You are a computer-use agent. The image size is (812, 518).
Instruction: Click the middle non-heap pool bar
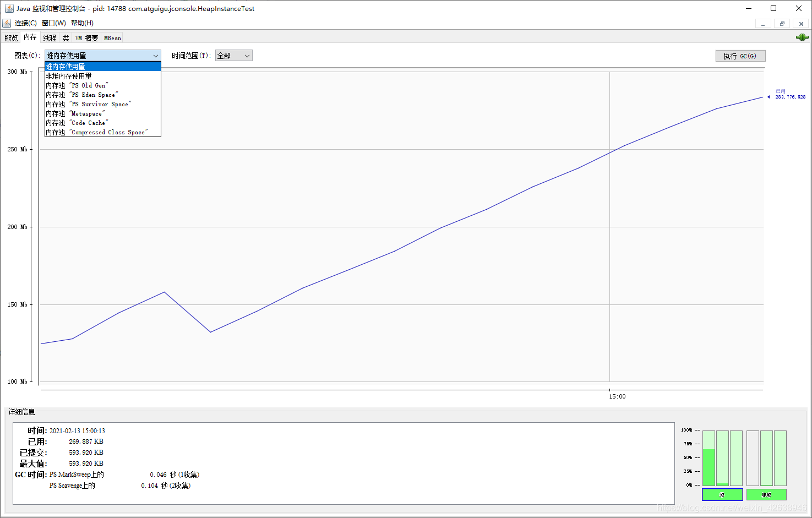coord(766,458)
